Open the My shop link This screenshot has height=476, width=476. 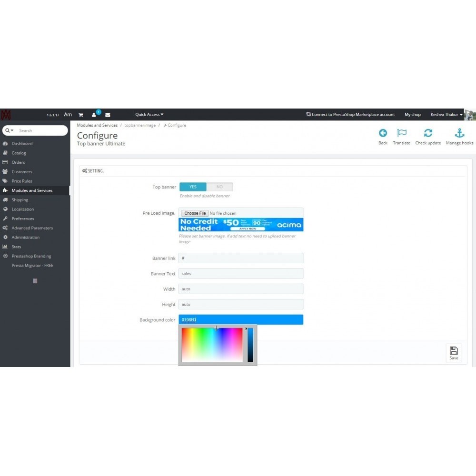click(413, 114)
